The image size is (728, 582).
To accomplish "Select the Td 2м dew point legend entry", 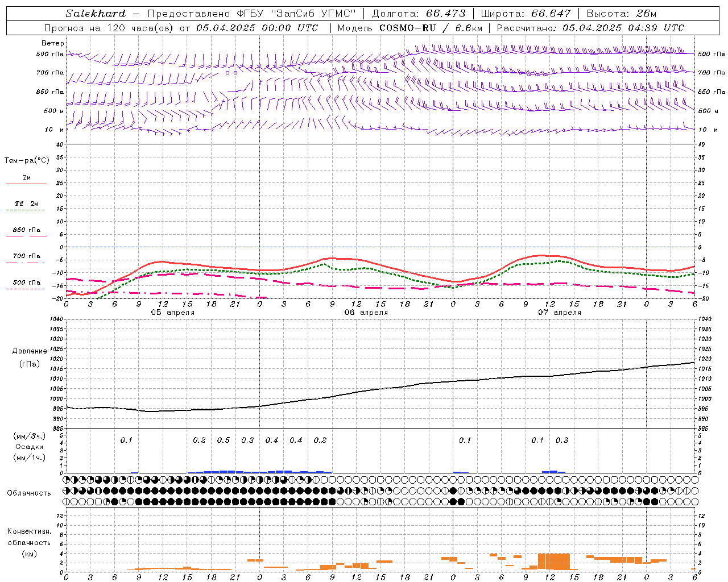I will 26,203.
